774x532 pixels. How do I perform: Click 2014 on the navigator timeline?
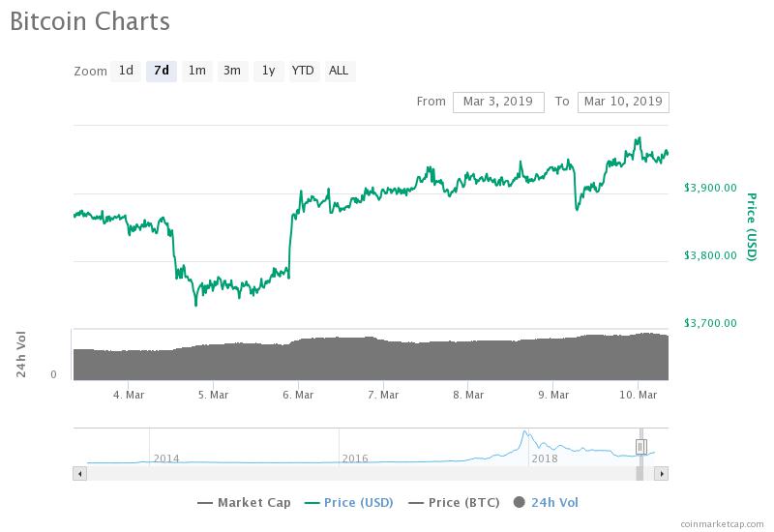point(165,458)
